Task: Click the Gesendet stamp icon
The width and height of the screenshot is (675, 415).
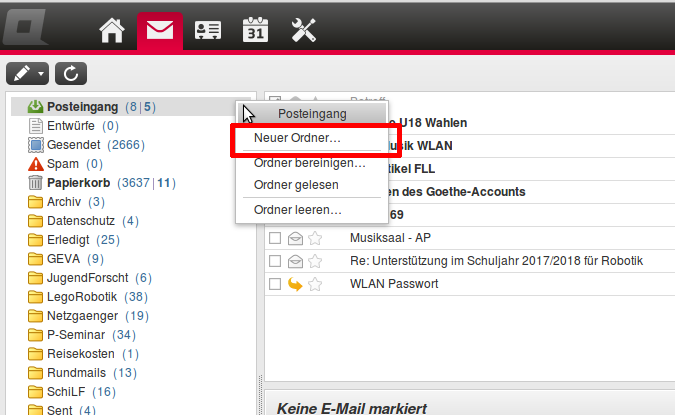Action: click(36, 145)
